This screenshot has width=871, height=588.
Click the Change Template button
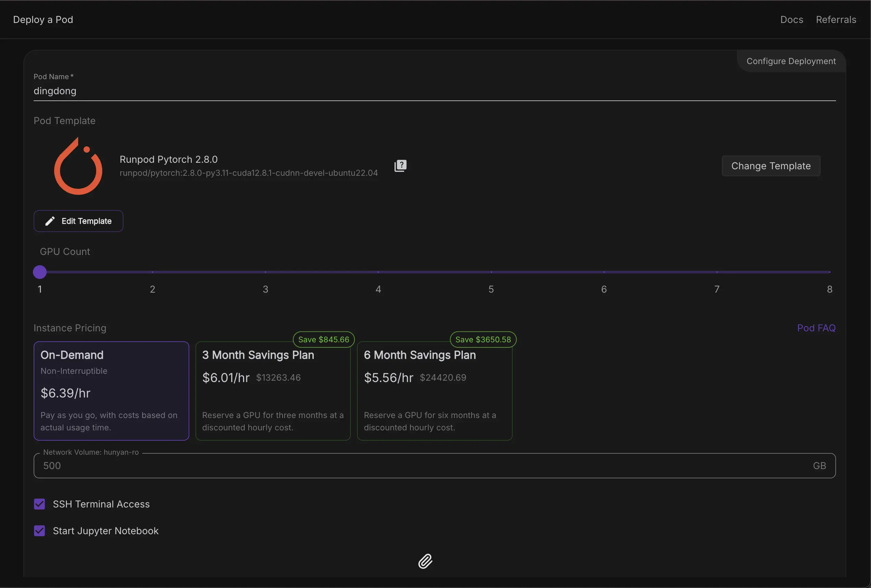tap(771, 166)
